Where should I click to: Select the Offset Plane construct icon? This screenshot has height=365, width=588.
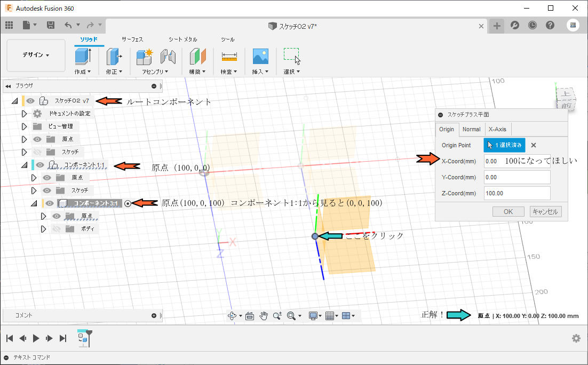pyautogui.click(x=197, y=57)
